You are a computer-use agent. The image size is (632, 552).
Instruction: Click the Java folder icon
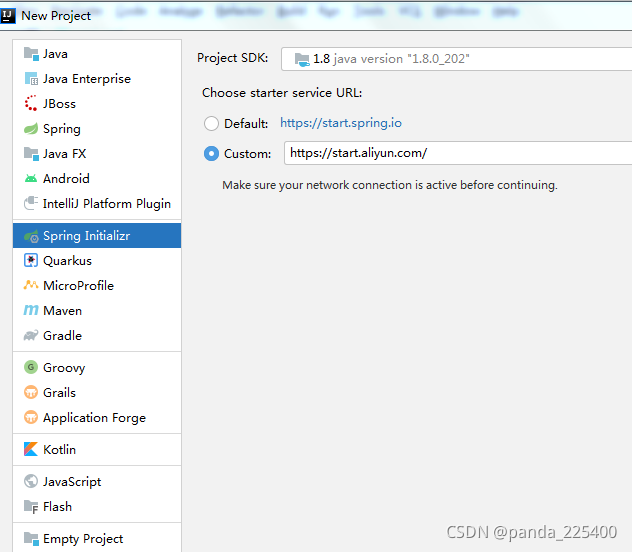click(x=31, y=54)
